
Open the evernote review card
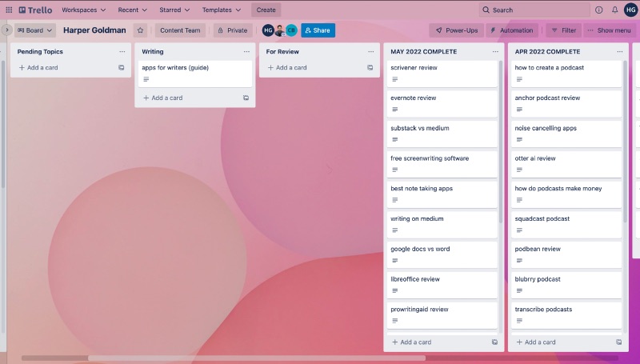coord(442,104)
